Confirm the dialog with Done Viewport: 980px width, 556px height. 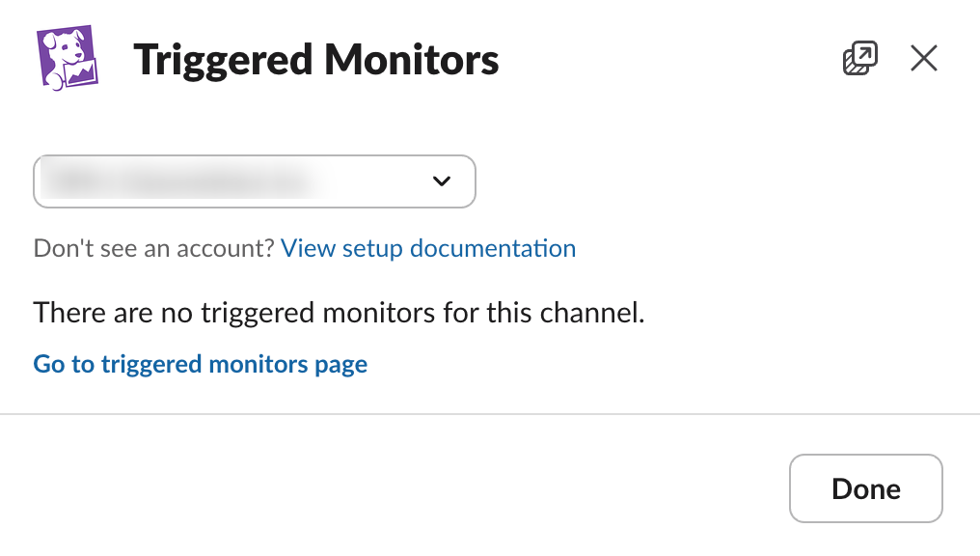pos(865,488)
